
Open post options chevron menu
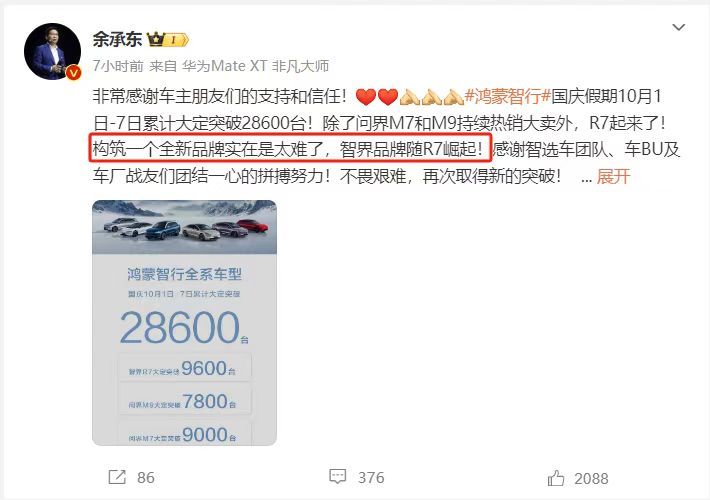[678, 27]
